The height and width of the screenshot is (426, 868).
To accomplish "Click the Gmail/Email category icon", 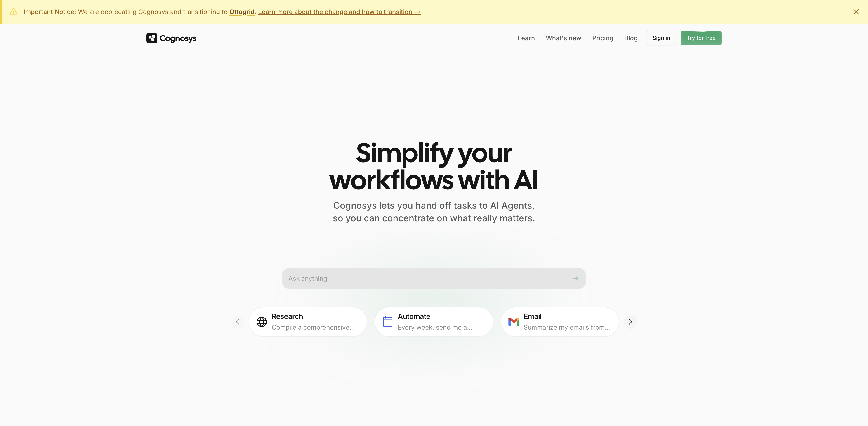I will [x=514, y=322].
